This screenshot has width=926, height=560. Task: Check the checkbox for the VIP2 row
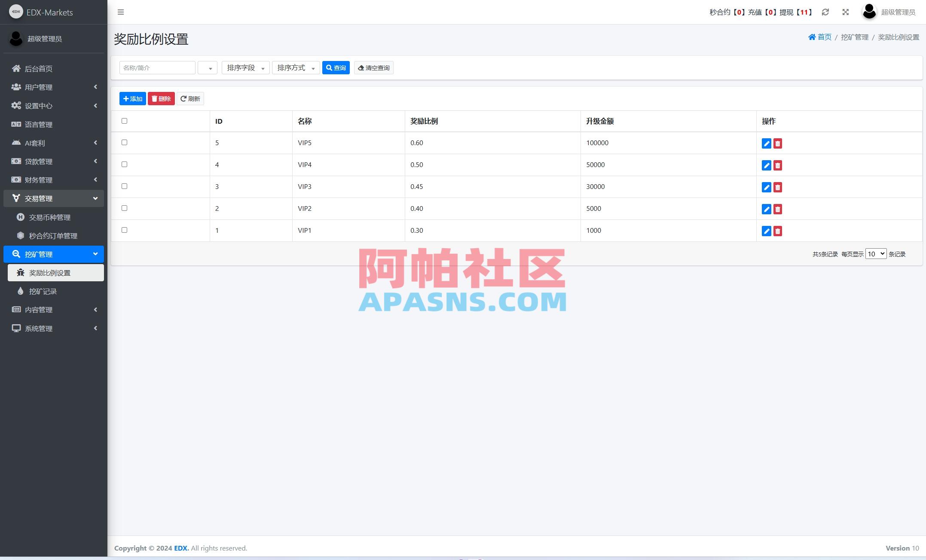[125, 208]
